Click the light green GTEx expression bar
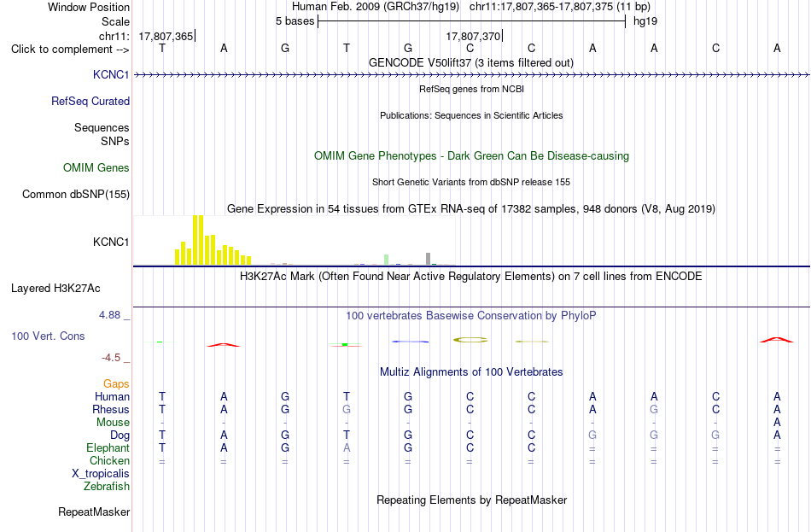This screenshot has width=811, height=532. [x=387, y=260]
